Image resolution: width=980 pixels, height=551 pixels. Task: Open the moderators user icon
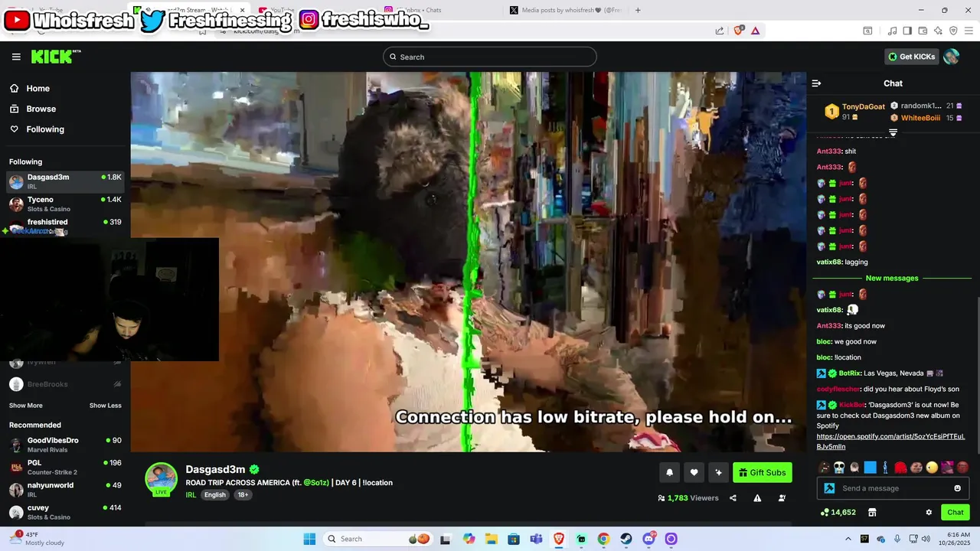click(x=782, y=498)
